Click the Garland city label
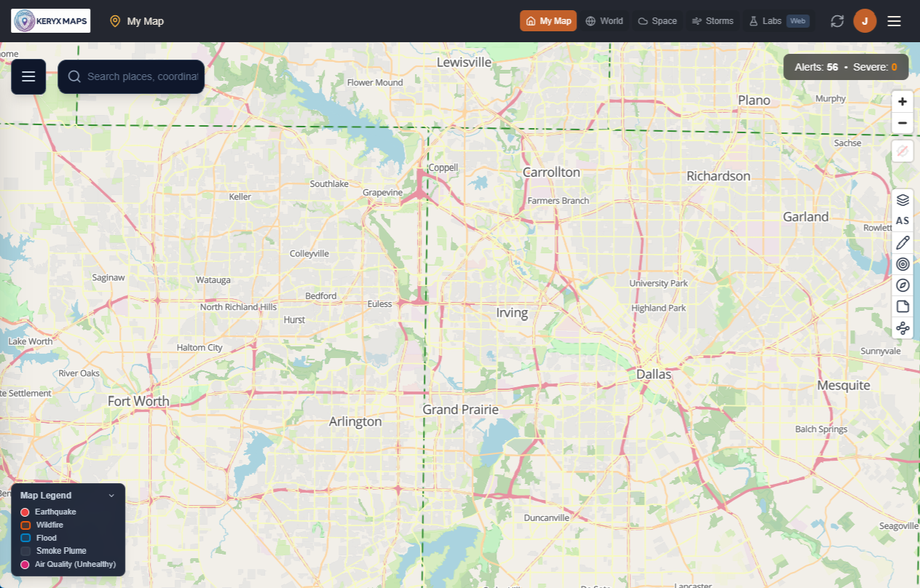This screenshot has height=588, width=920. 806,217
